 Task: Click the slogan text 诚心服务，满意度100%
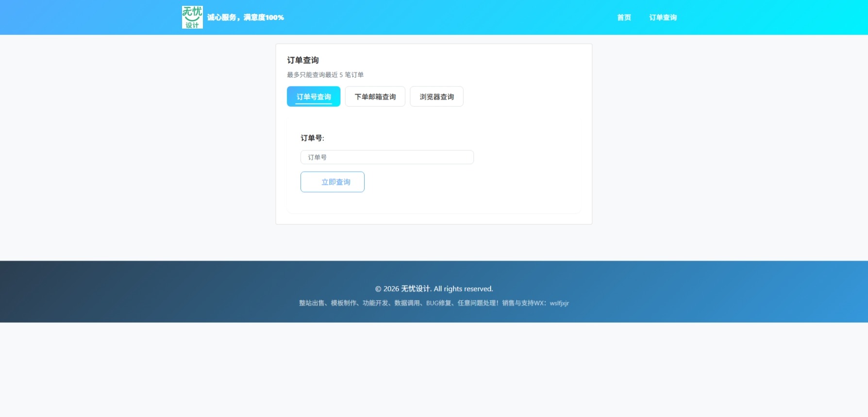click(x=246, y=17)
